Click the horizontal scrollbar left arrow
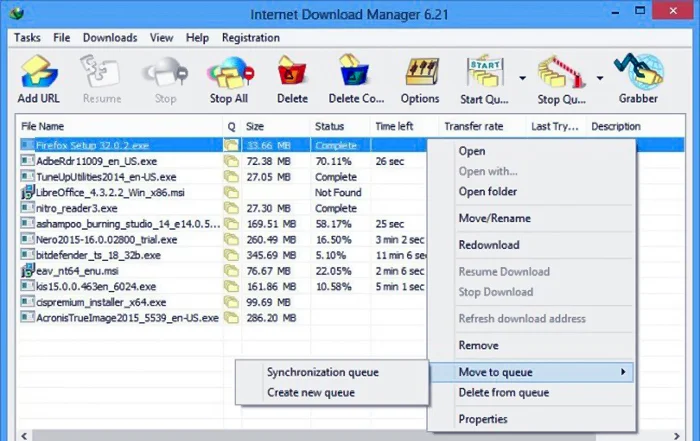Viewport: 700px width, 441px height. [25, 436]
